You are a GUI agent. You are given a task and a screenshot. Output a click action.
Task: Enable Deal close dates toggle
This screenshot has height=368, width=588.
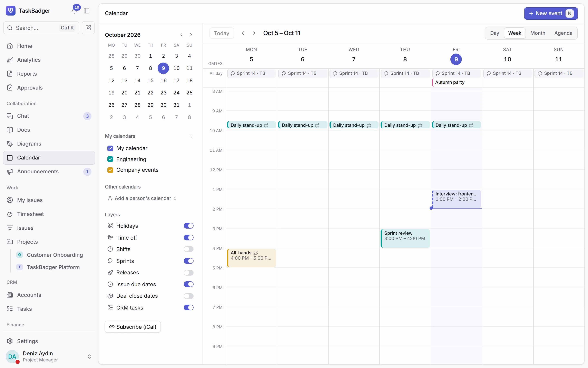(189, 296)
